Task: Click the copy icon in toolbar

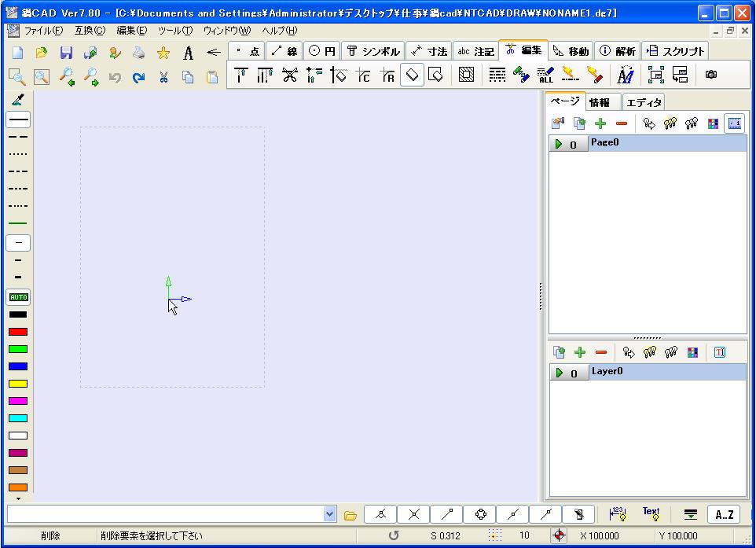Action: 188,77
